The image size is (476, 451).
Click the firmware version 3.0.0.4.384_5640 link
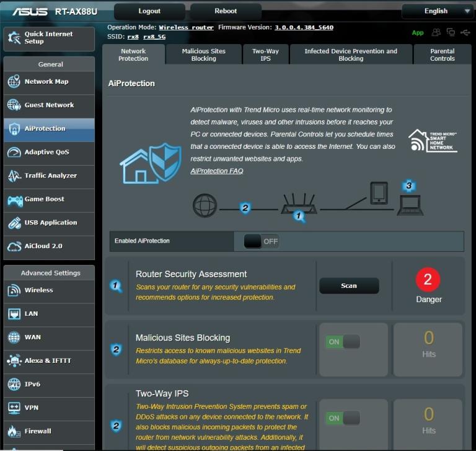point(304,27)
